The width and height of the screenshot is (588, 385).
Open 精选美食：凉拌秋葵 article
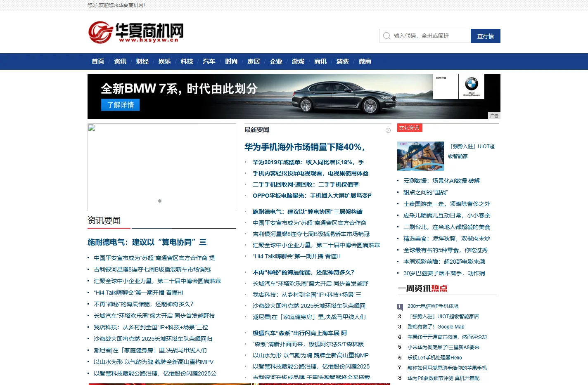[x=447, y=239]
